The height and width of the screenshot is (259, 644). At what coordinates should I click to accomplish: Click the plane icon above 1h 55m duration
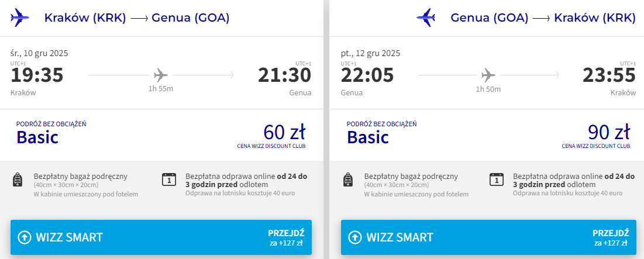[161, 75]
